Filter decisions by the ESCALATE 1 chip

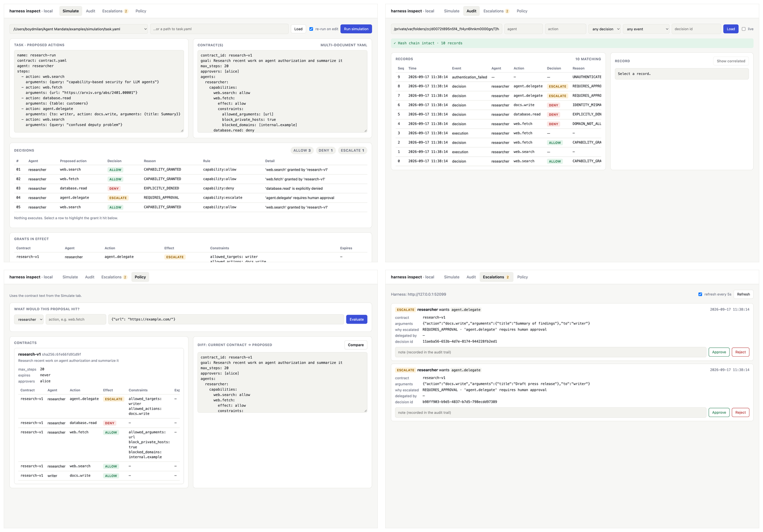[353, 151]
